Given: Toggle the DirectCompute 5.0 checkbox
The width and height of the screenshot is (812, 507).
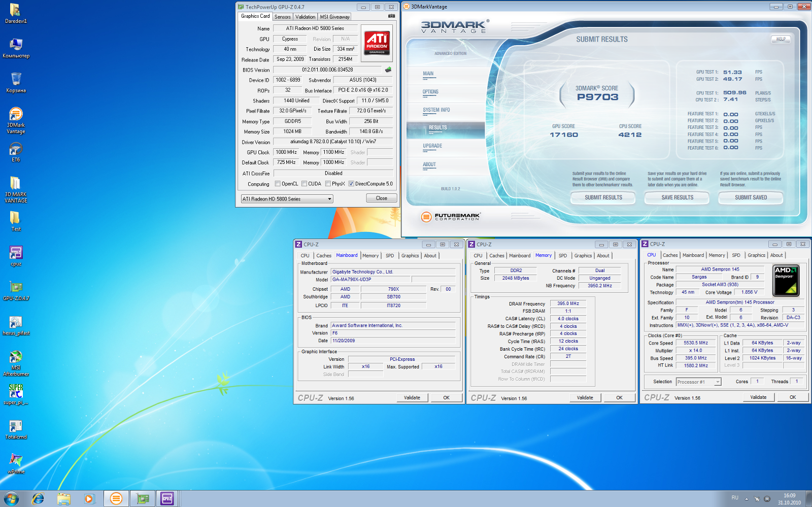Looking at the screenshot, I should pyautogui.click(x=351, y=184).
